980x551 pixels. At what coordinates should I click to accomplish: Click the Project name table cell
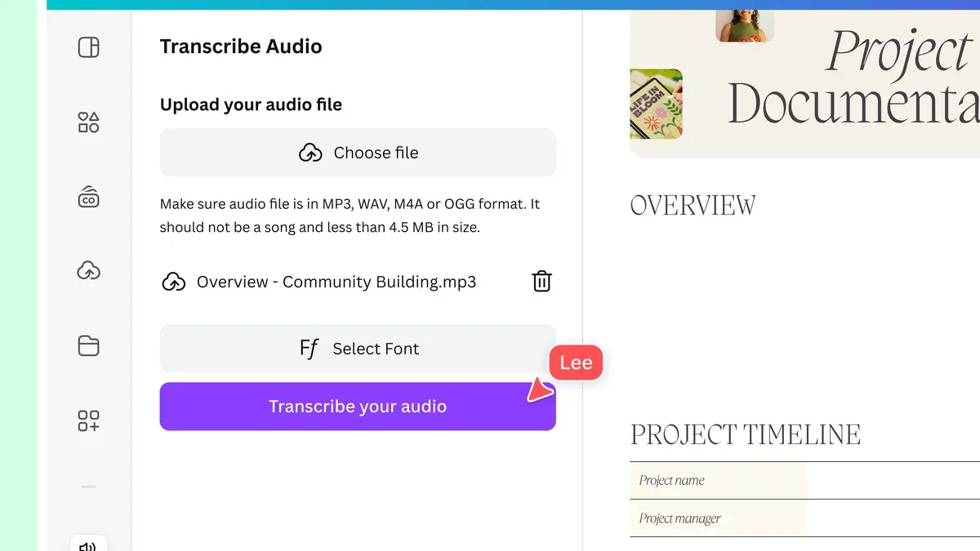(x=718, y=480)
